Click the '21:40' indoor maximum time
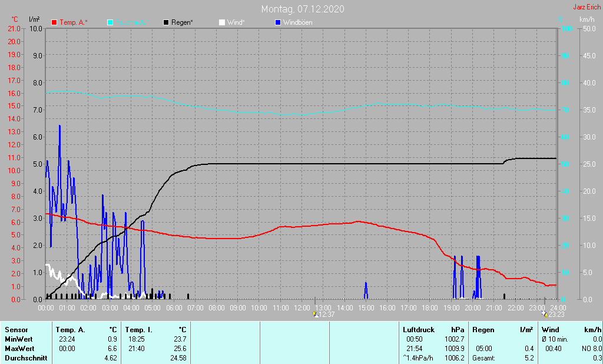The height and width of the screenshot is (364, 603). [x=137, y=349]
